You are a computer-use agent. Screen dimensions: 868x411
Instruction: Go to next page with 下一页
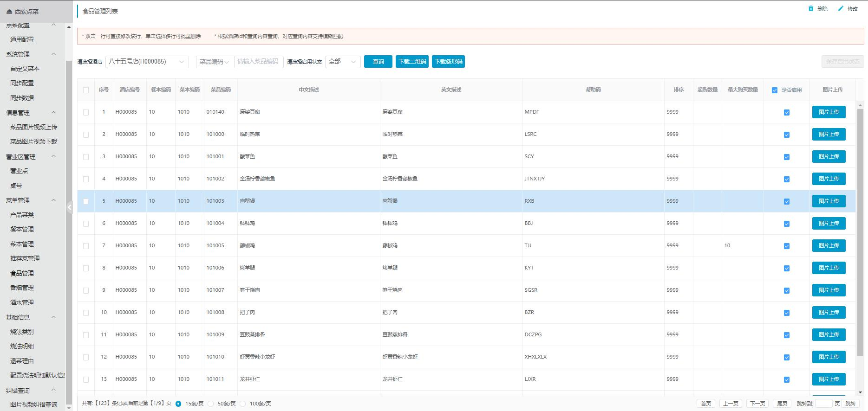757,404
